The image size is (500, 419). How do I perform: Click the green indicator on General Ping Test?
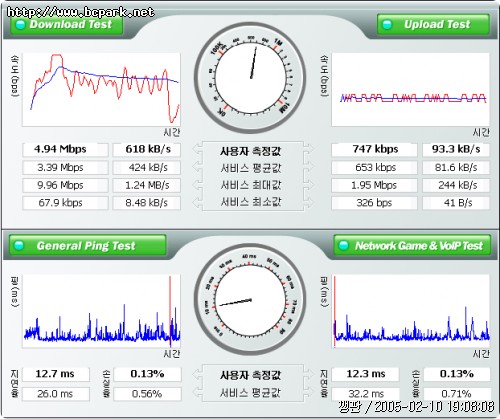[x=19, y=246]
